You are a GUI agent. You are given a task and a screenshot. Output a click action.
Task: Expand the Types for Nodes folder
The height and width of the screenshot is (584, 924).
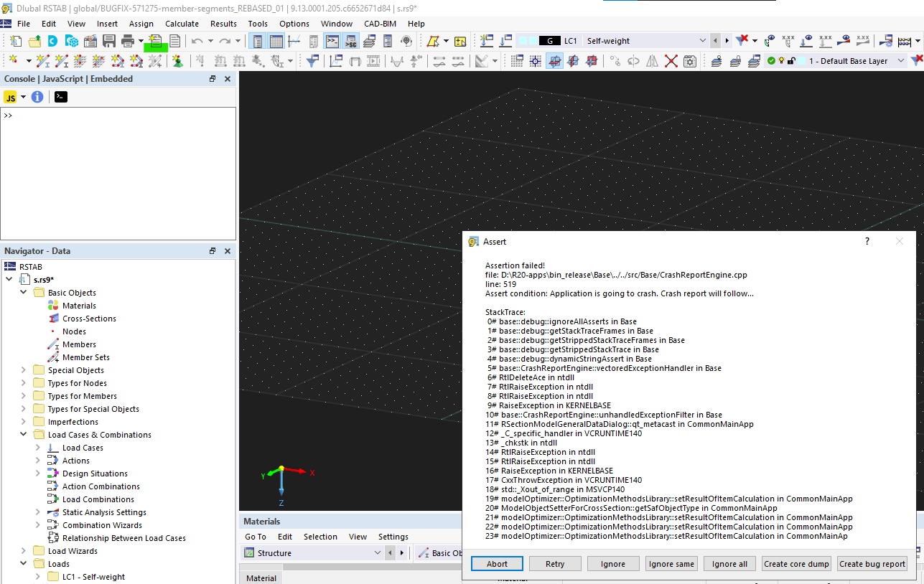click(23, 383)
